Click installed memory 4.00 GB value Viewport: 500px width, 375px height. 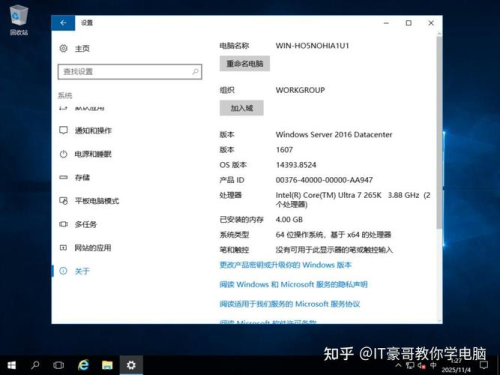289,219
